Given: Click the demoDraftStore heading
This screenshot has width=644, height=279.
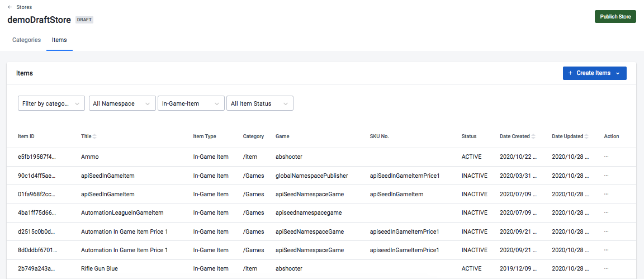Looking at the screenshot, I should pos(39,20).
